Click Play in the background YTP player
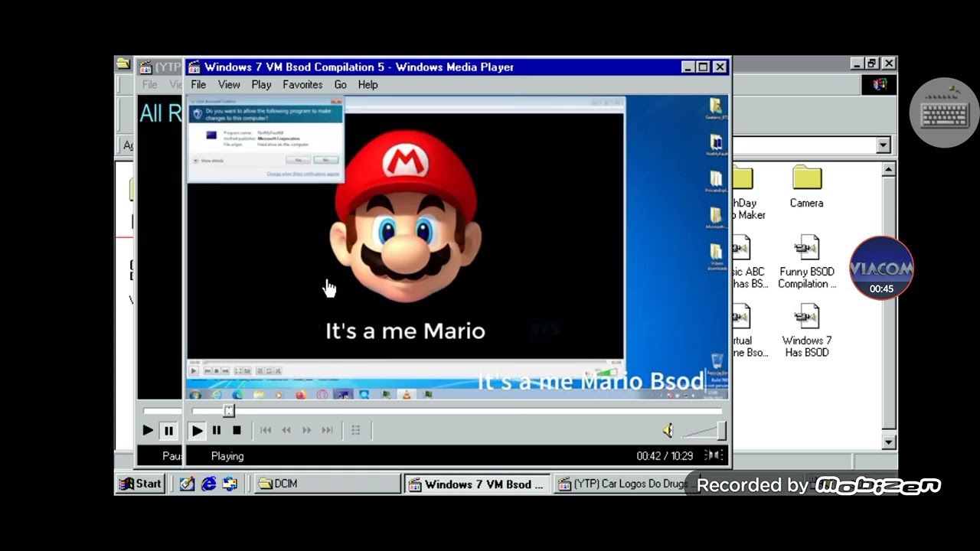The height and width of the screenshot is (551, 980). click(x=148, y=431)
